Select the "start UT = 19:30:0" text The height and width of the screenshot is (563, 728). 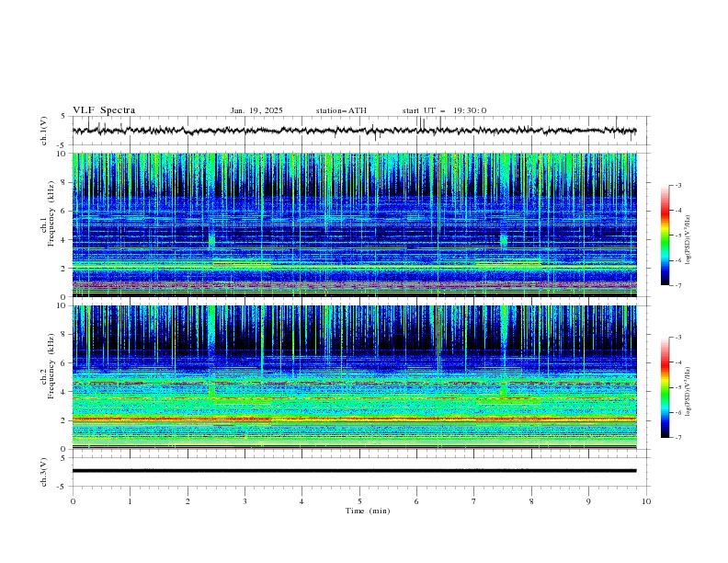click(444, 110)
